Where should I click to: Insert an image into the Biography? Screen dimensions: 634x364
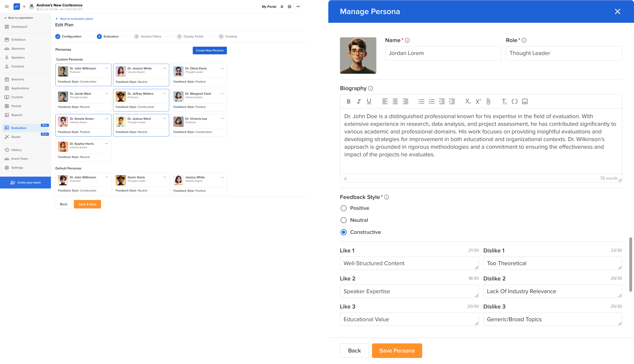point(524,101)
